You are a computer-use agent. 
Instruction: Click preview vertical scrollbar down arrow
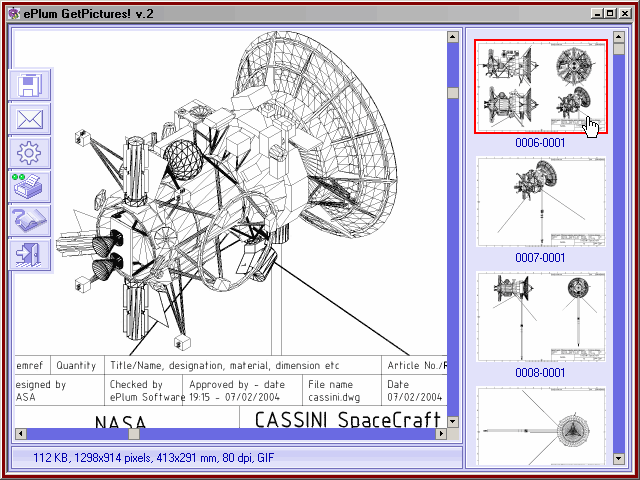[x=453, y=421]
